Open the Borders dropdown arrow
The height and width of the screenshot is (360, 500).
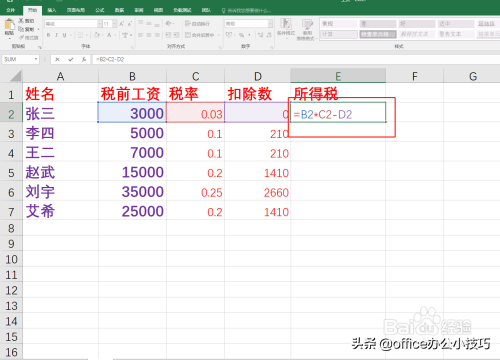[x=87, y=35]
